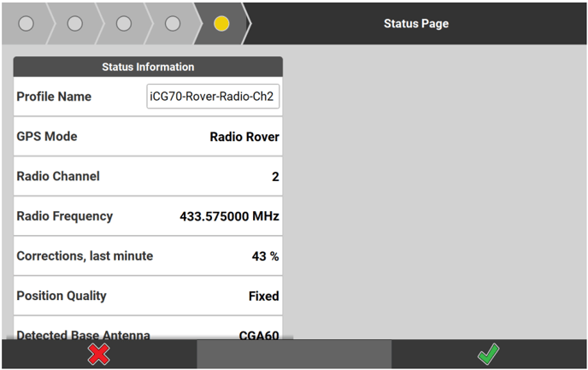Click the Profile Name label
Viewport: 588px width, 370px height.
(54, 97)
